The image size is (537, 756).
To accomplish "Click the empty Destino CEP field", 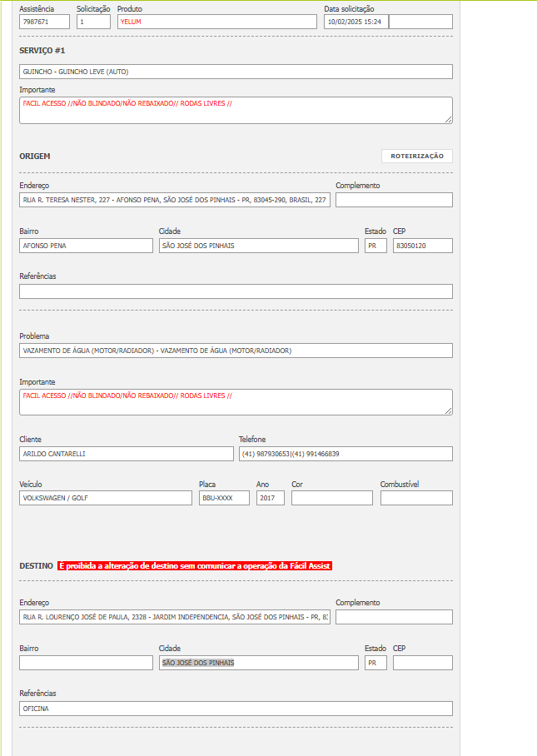I will (423, 663).
